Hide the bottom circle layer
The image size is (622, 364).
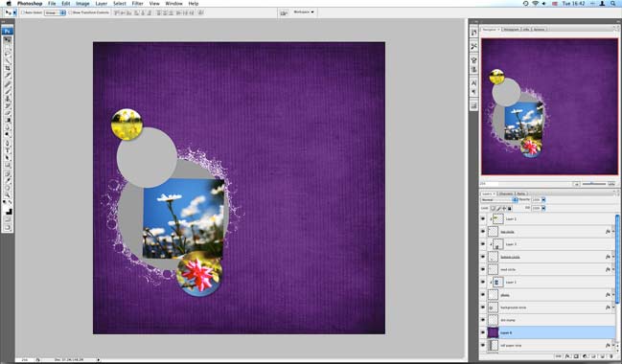(483, 257)
